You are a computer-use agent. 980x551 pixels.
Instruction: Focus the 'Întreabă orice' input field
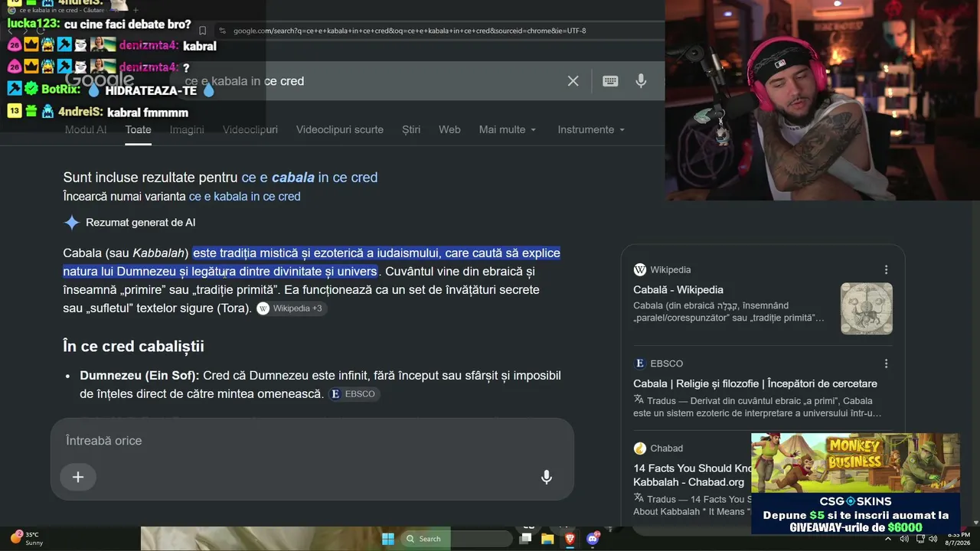[x=312, y=441]
